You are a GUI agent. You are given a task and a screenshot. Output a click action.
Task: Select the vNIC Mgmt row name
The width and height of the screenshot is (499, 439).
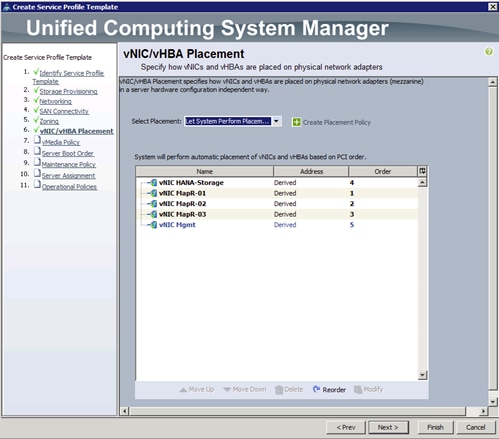[x=177, y=225]
